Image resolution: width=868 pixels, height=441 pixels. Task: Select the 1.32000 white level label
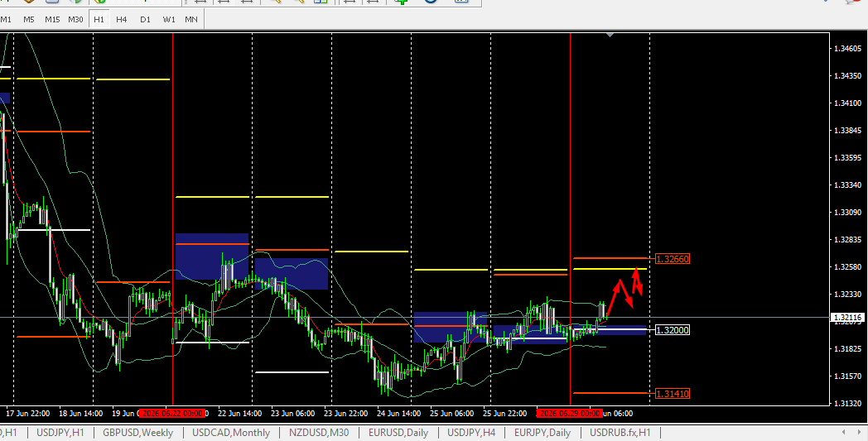(673, 330)
